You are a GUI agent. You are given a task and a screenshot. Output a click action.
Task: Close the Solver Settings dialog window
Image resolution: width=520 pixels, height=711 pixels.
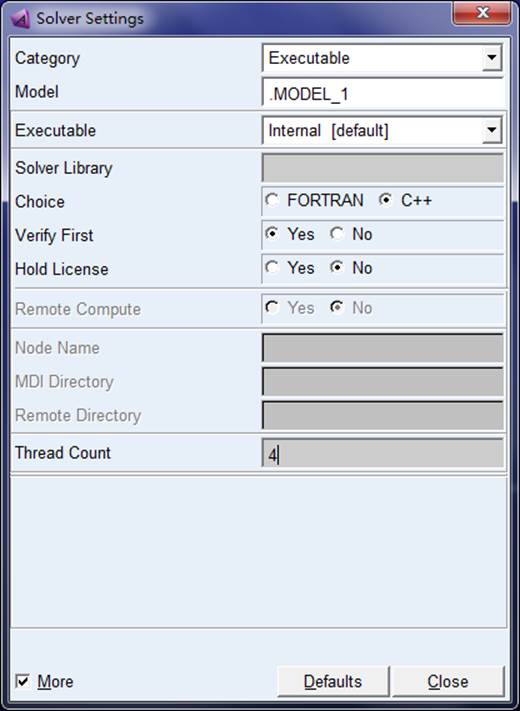point(482,14)
